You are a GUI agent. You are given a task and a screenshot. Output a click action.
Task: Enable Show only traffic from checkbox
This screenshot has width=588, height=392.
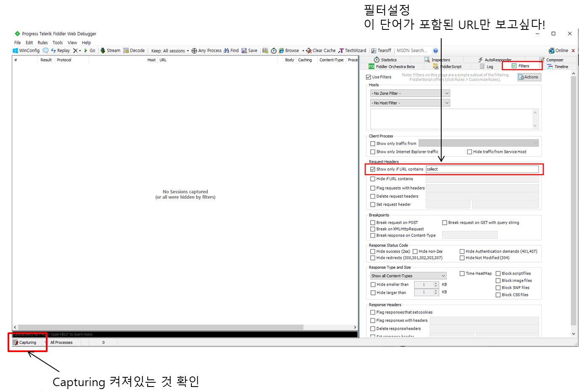coord(373,143)
